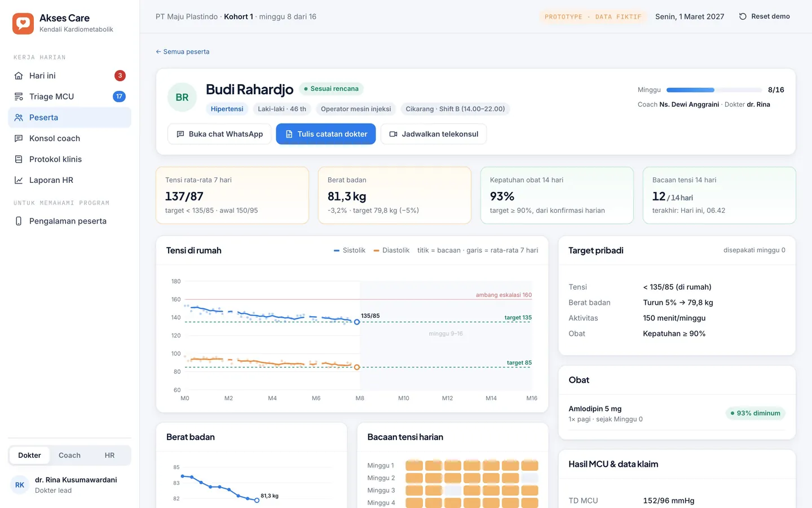Open the Bacaan tensi 14 hari card
This screenshot has width=812, height=508.
point(720,195)
